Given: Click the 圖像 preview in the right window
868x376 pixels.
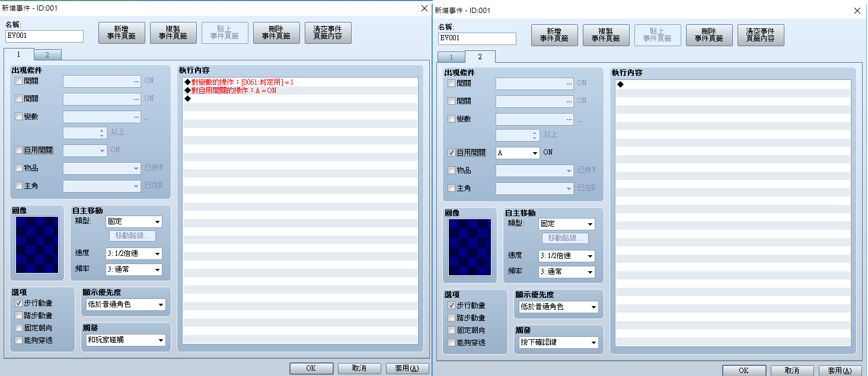Looking at the screenshot, I should tap(470, 247).
